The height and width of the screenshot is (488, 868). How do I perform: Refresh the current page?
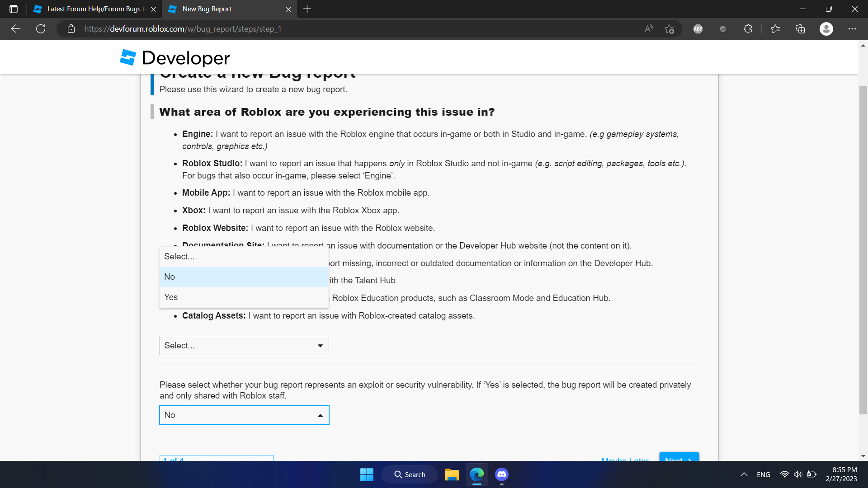pyautogui.click(x=41, y=29)
